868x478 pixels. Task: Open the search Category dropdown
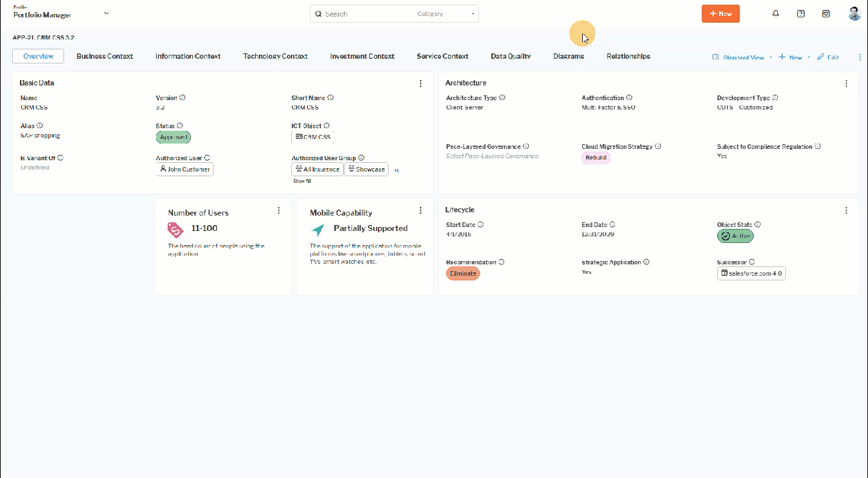(x=446, y=14)
